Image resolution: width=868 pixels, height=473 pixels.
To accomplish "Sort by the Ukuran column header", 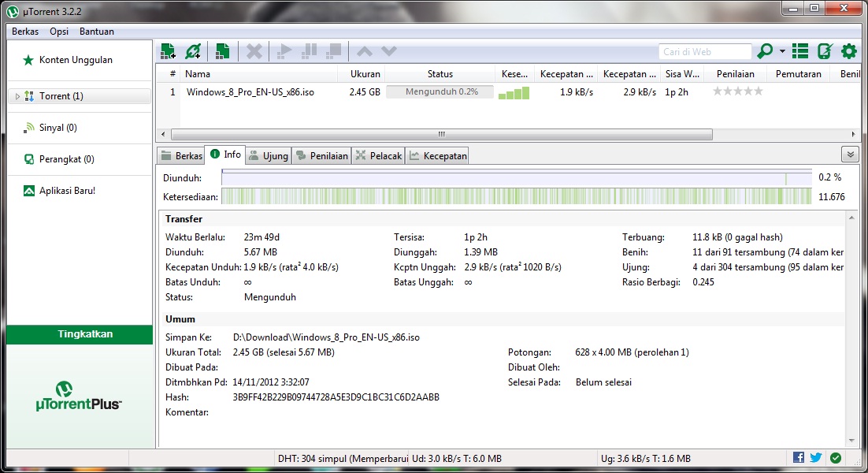I will click(x=361, y=74).
